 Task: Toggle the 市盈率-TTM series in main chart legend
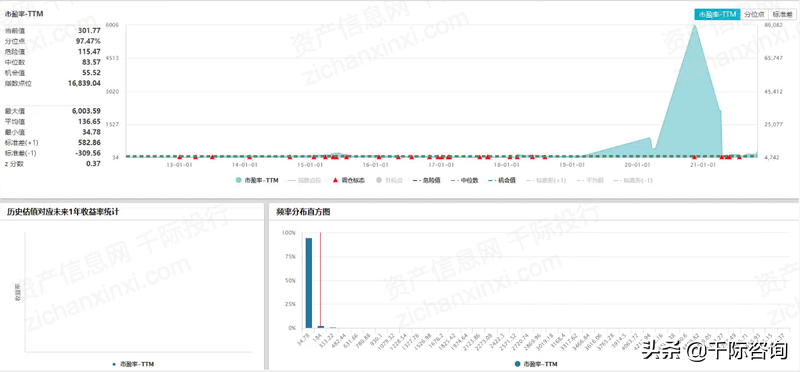[257, 181]
